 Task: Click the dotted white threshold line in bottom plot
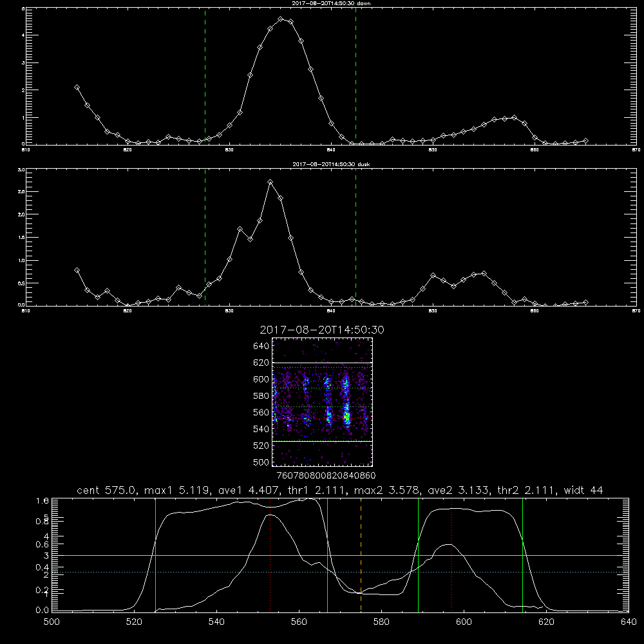[x=340, y=572]
